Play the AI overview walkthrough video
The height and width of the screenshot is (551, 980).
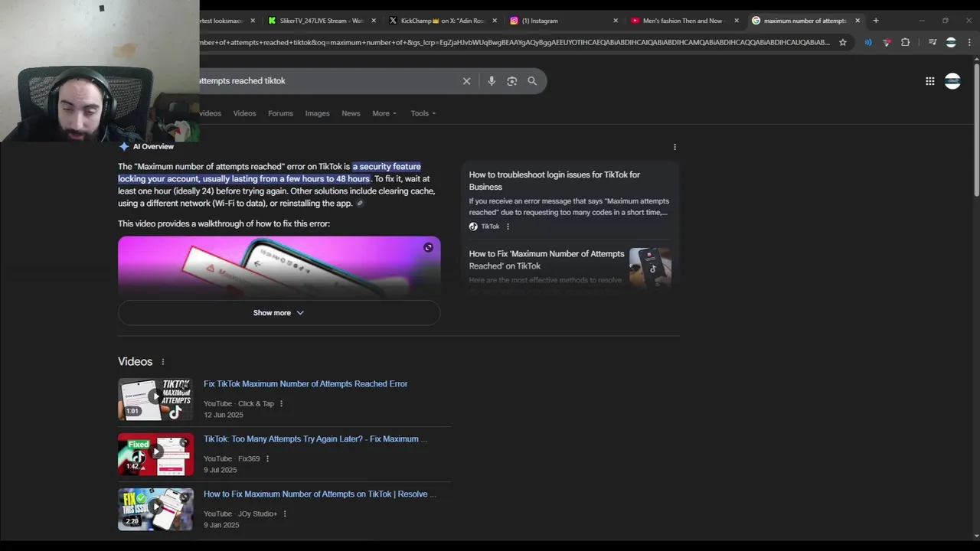point(279,266)
